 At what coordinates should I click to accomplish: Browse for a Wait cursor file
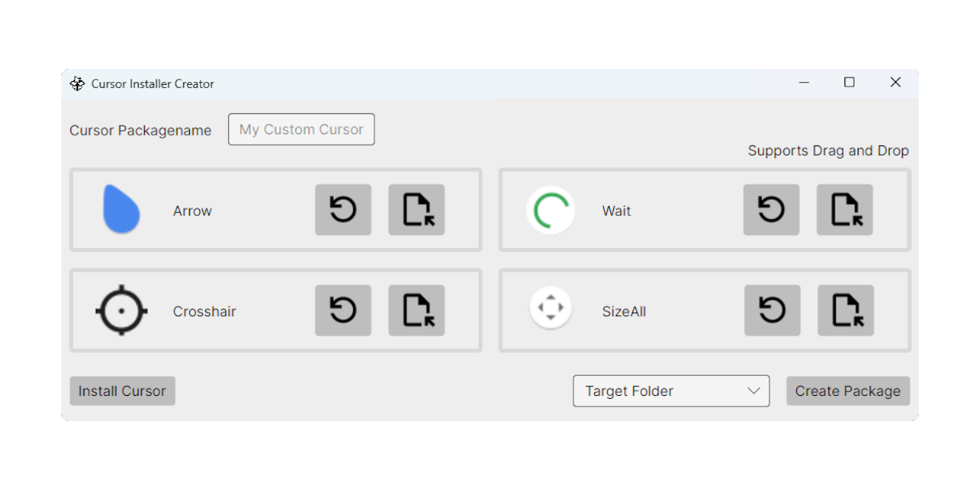coord(844,210)
